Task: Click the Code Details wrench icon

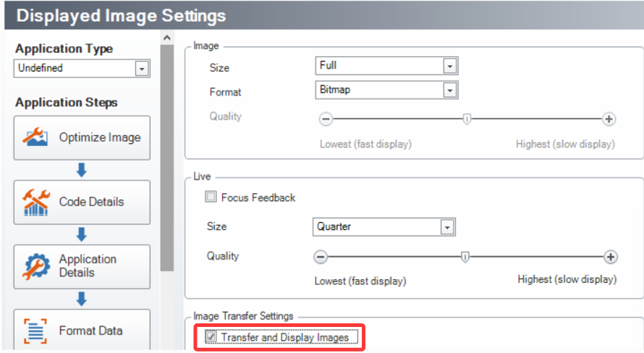Action: 35,202
